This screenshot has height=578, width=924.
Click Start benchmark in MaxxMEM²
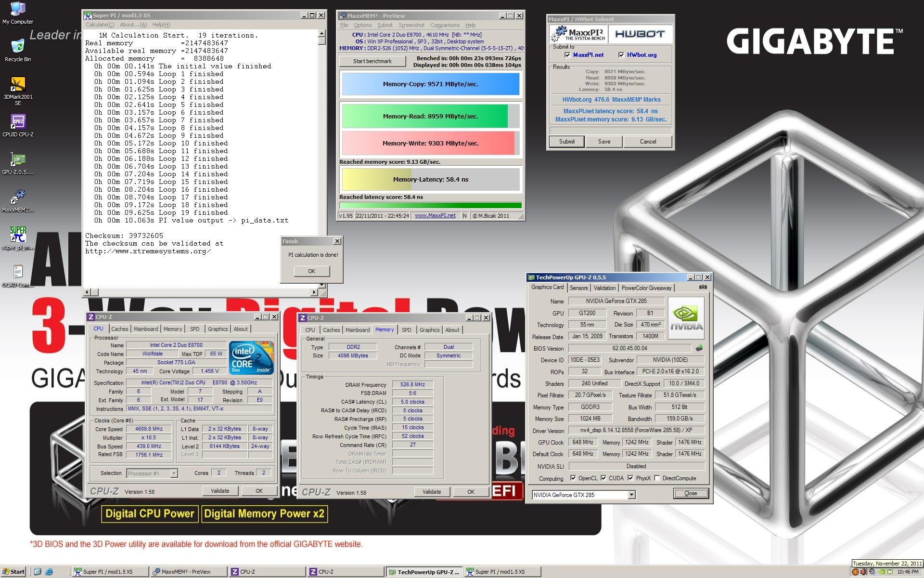[x=372, y=61]
